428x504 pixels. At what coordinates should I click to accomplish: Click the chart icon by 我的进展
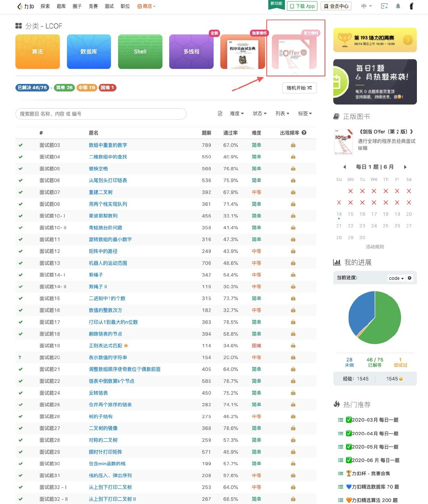(337, 262)
